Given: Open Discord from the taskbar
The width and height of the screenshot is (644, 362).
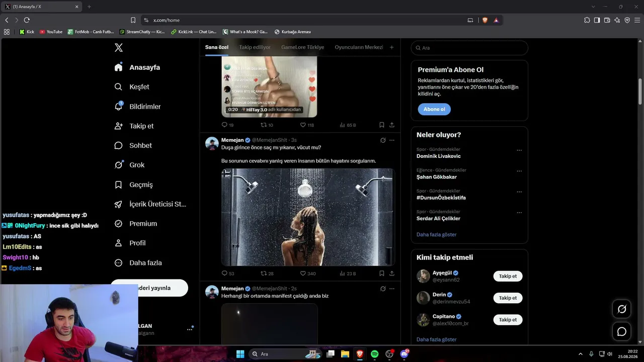Looking at the screenshot, I should click(404, 354).
